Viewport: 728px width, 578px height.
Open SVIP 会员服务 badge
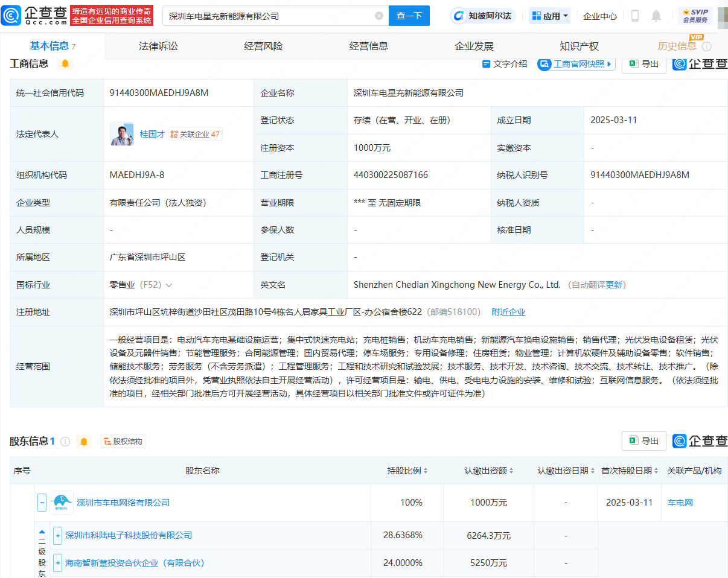695,16
